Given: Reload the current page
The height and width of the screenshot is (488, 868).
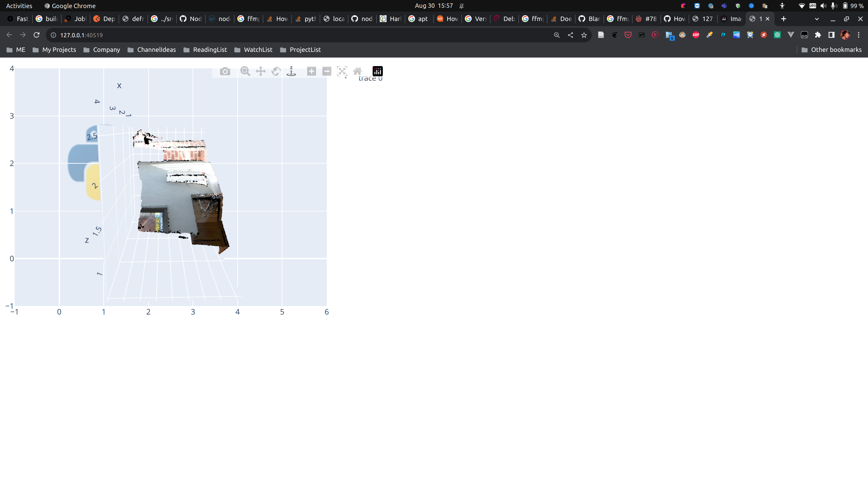Looking at the screenshot, I should click(36, 35).
